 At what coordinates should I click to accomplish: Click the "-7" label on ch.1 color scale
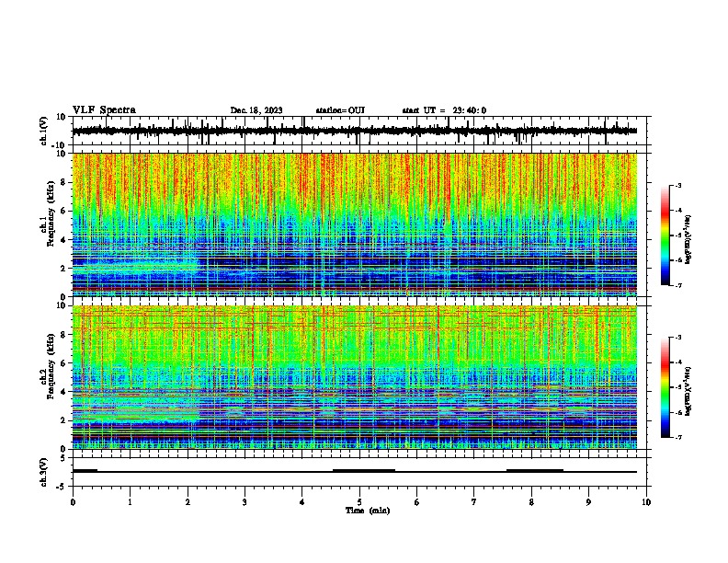678,285
